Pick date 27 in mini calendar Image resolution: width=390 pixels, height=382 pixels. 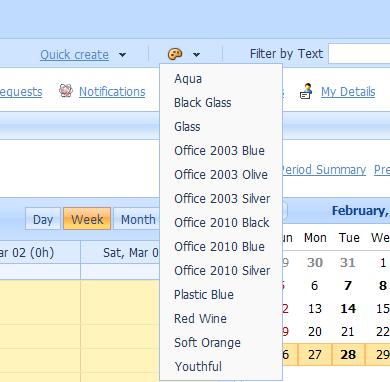(x=315, y=355)
